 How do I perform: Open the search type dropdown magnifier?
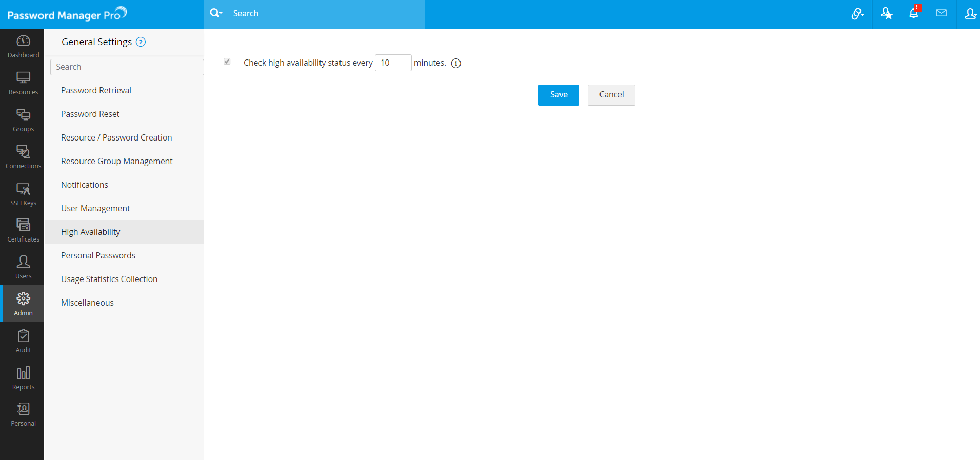click(216, 13)
